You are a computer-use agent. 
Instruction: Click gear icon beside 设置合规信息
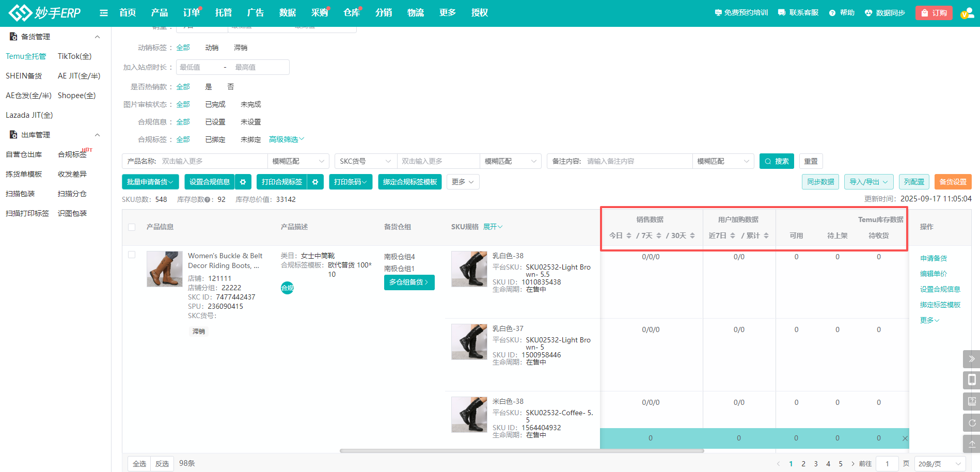(243, 182)
